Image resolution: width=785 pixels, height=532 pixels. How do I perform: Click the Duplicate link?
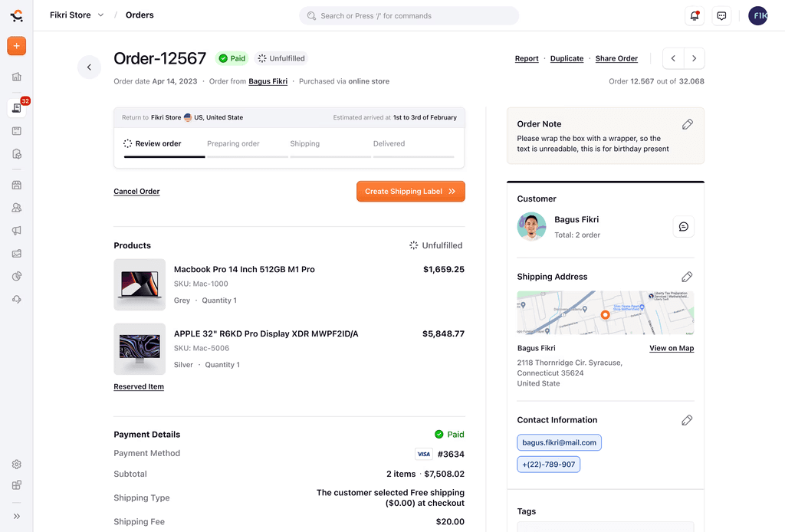567,58
